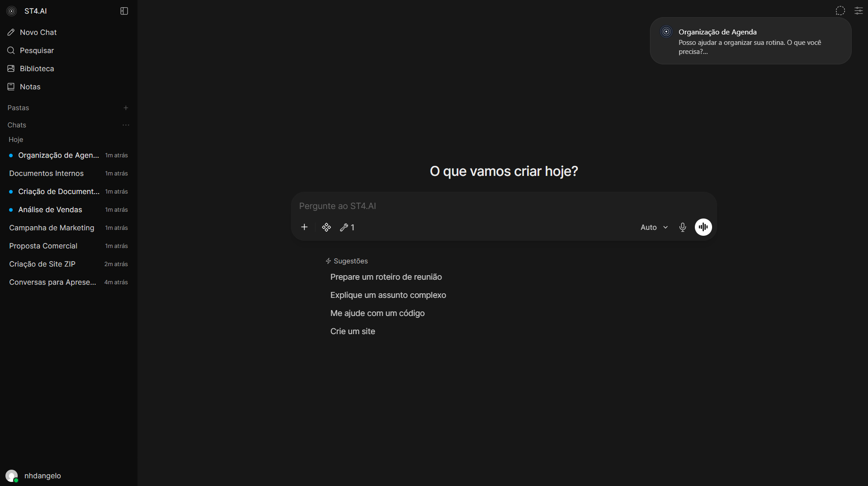This screenshot has height=486, width=868.
Task: Open Criação de Site ZIP chat
Action: (x=68, y=264)
